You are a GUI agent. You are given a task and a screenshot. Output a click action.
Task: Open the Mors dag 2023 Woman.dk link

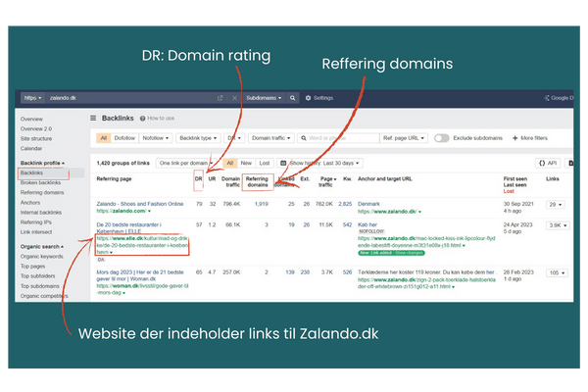point(140,275)
